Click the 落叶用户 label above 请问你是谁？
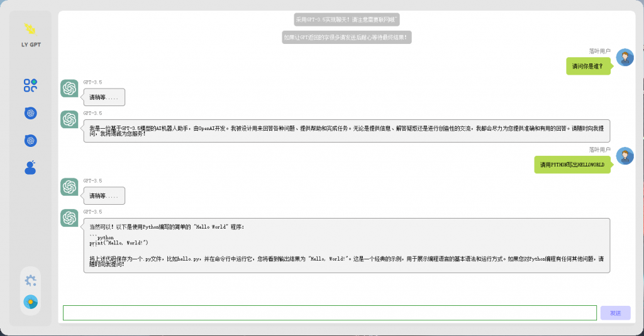The image size is (644, 336). [599, 51]
